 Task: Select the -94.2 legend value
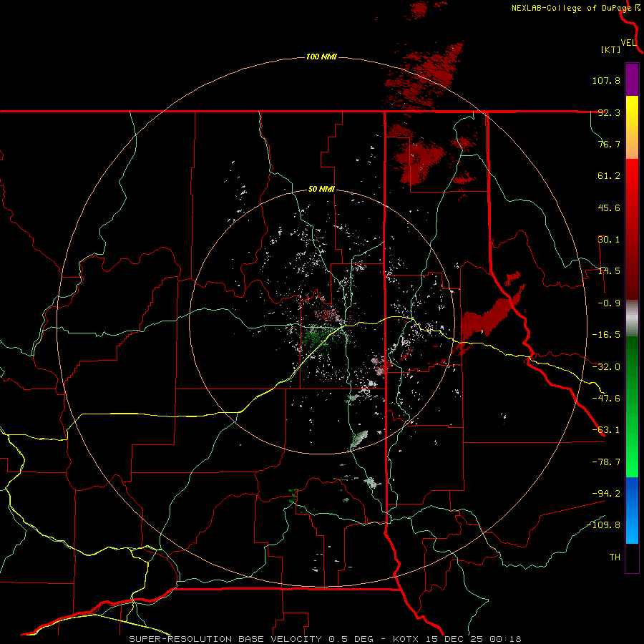coord(606,493)
